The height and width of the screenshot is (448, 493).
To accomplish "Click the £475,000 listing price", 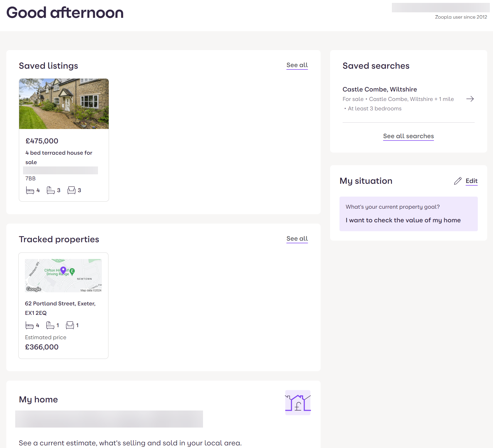I will pos(42,141).
